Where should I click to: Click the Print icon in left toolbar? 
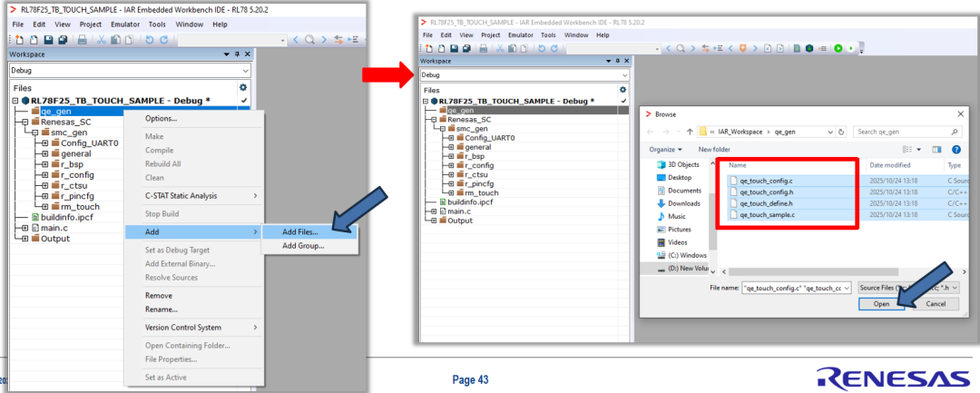82,41
